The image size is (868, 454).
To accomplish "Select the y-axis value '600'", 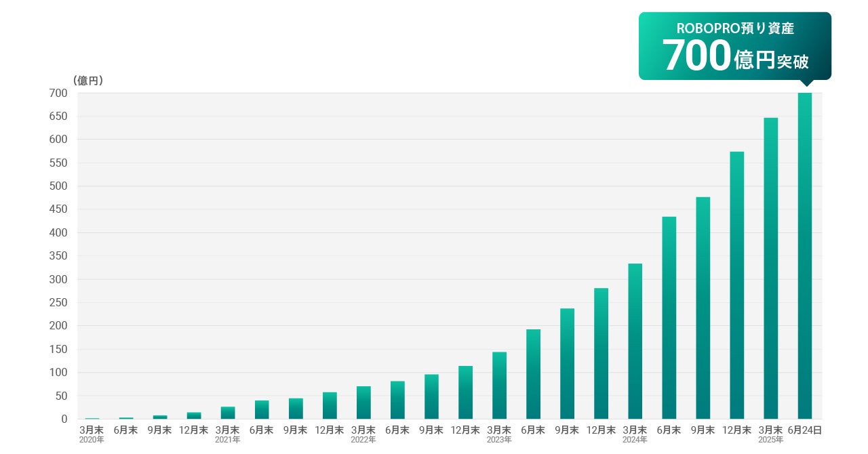I will [59, 140].
